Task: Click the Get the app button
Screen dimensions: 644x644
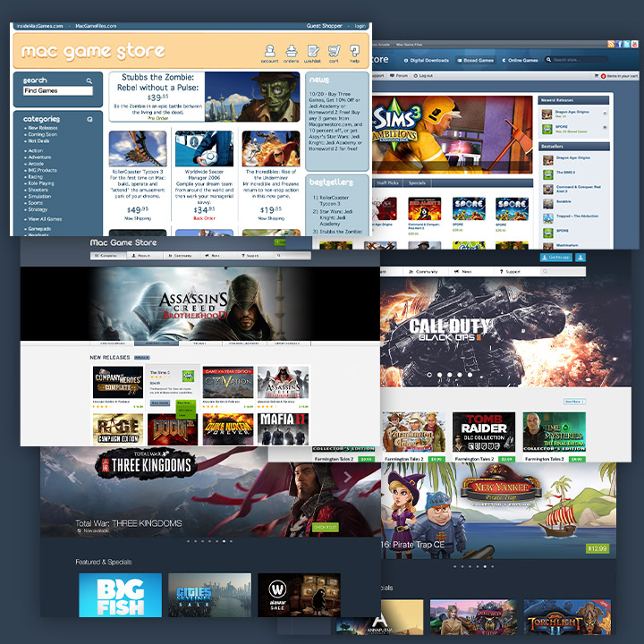Action: point(555,258)
